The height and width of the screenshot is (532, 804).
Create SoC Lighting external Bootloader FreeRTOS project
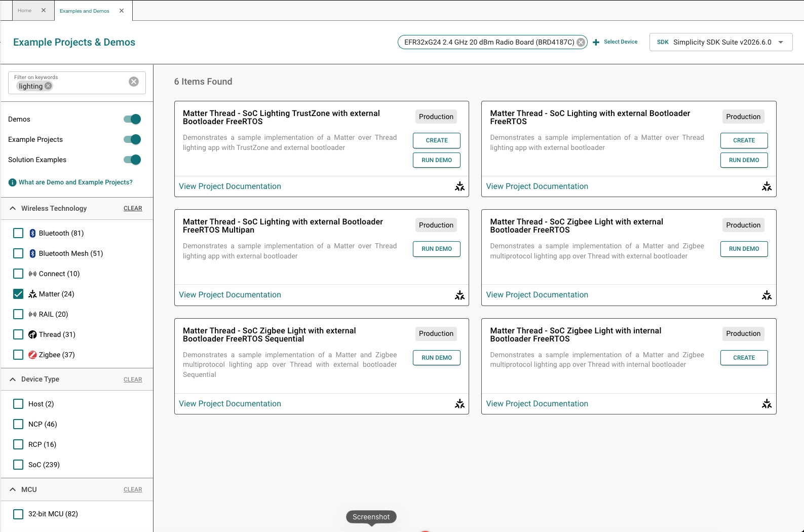(x=744, y=140)
